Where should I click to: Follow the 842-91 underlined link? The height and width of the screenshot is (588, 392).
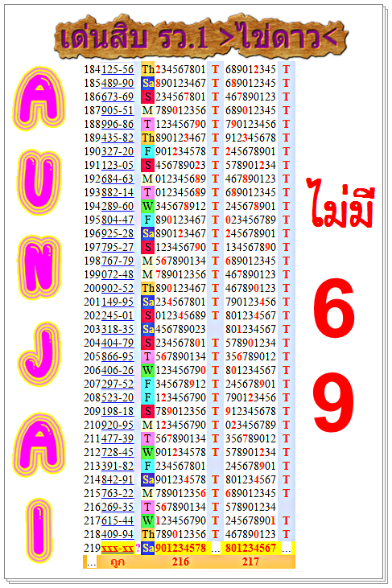tap(118, 480)
